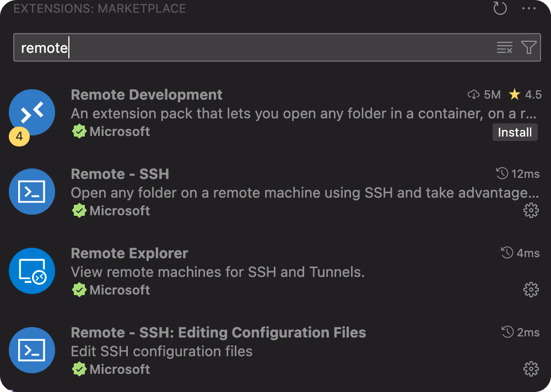Click verified badge beside Remote Development publisher
The height and width of the screenshot is (392, 551).
click(x=79, y=132)
